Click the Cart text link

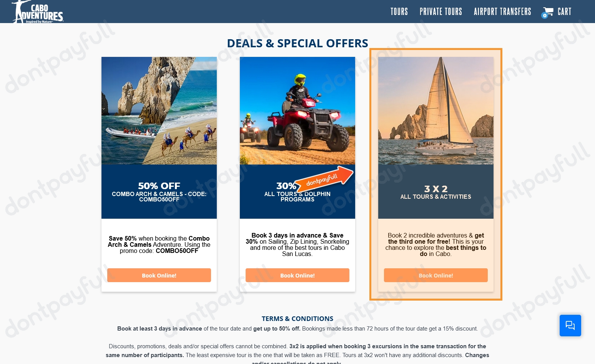click(x=564, y=12)
